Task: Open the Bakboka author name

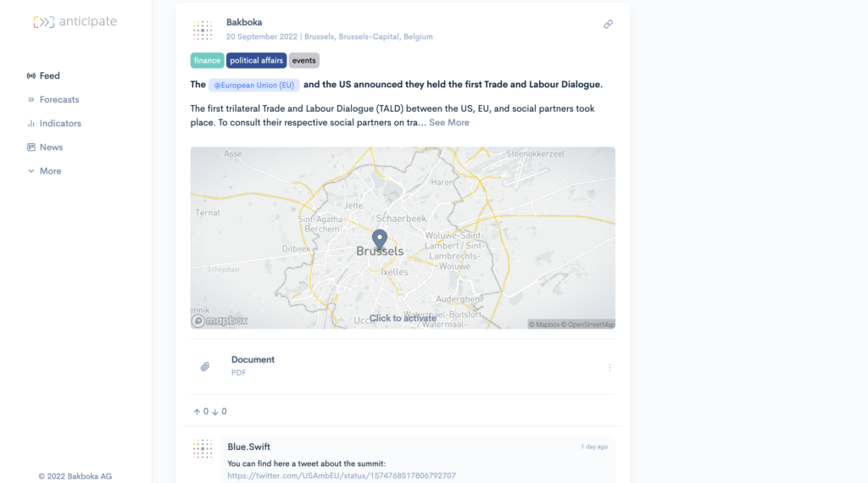Action: point(244,22)
